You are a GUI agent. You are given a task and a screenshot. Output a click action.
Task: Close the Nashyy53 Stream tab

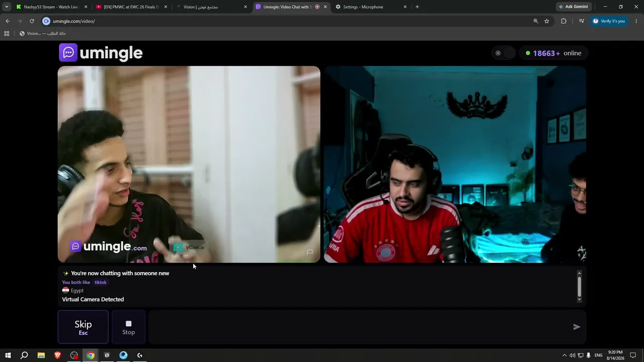pos(86,7)
